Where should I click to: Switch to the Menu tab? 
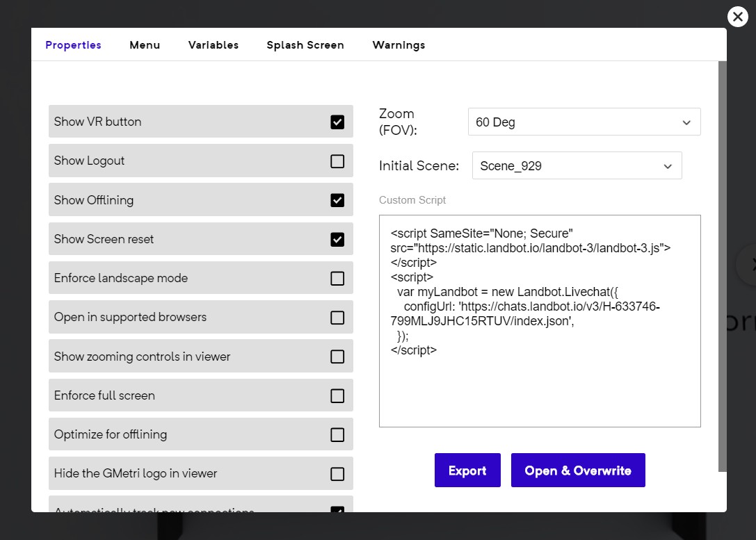point(145,45)
